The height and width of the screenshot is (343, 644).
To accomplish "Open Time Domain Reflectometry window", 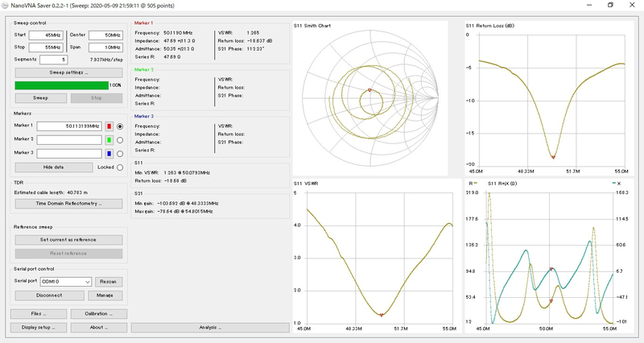I will click(x=68, y=204).
